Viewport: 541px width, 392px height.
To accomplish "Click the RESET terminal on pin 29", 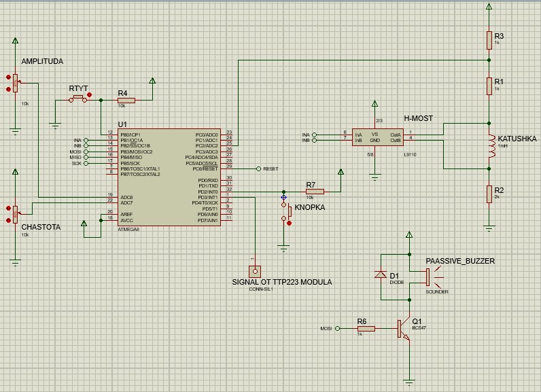I will pos(258,168).
